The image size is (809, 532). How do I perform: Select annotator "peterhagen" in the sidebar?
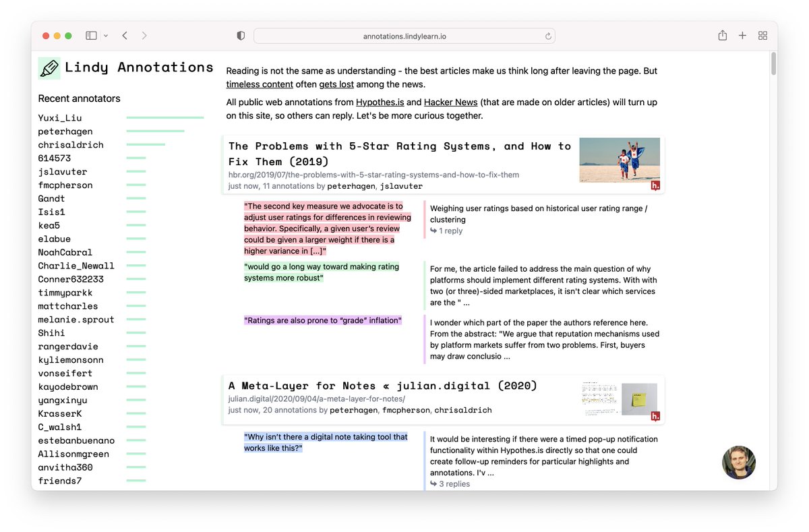(x=65, y=131)
